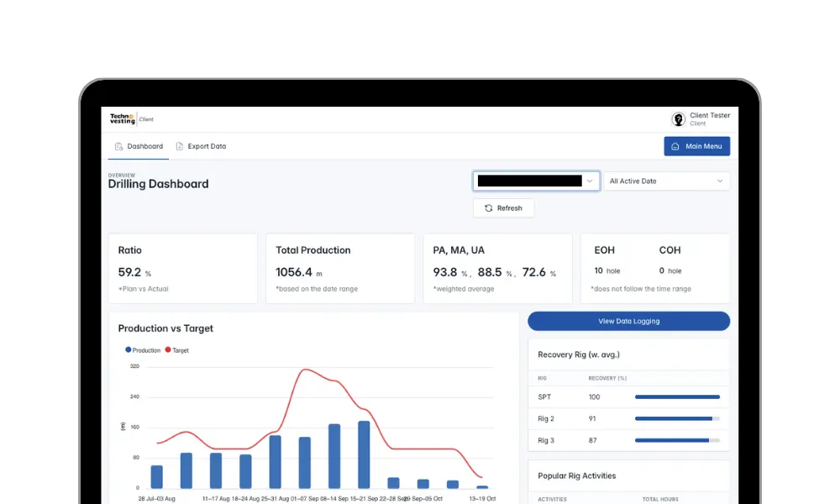Screen dimensions: 840x504
Task: Click the Client Tester avatar icon
Action: pyautogui.click(x=679, y=119)
